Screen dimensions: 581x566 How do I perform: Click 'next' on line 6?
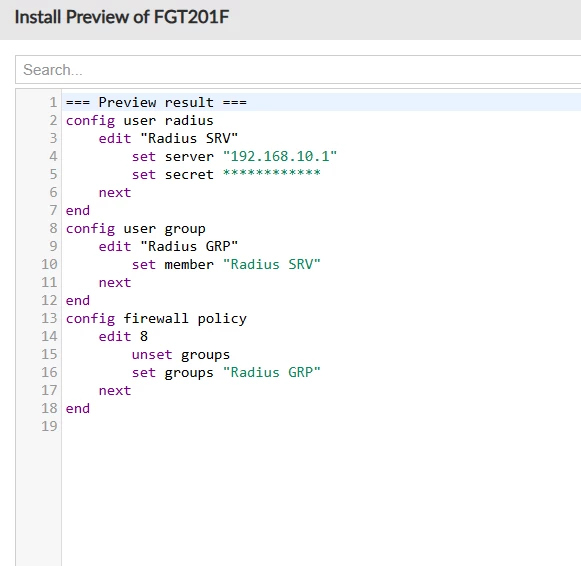tap(115, 192)
